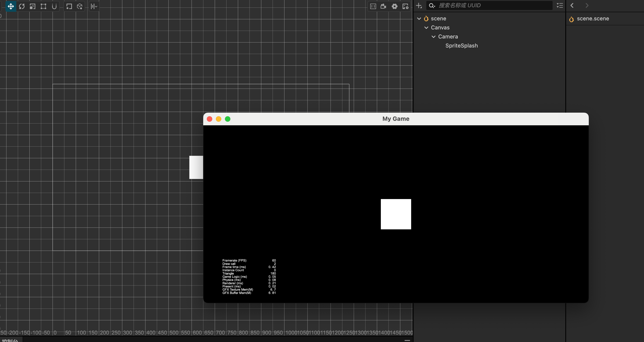Click the add node plus button
The width and height of the screenshot is (644, 342).
(419, 5)
